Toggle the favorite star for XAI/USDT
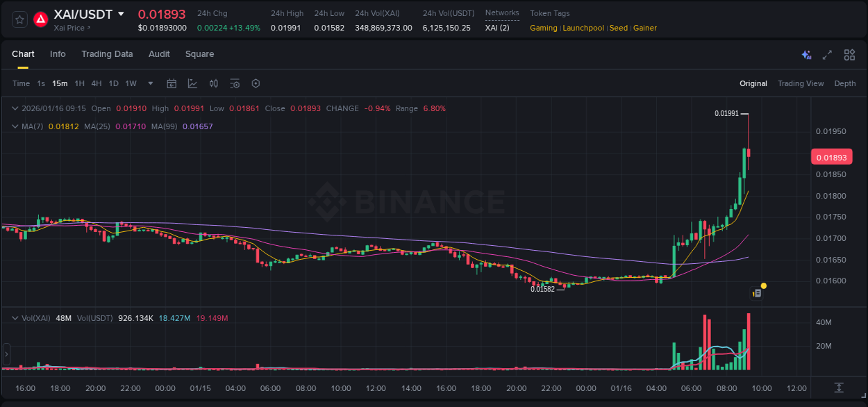Viewport: 868px width, 407px height. point(19,19)
